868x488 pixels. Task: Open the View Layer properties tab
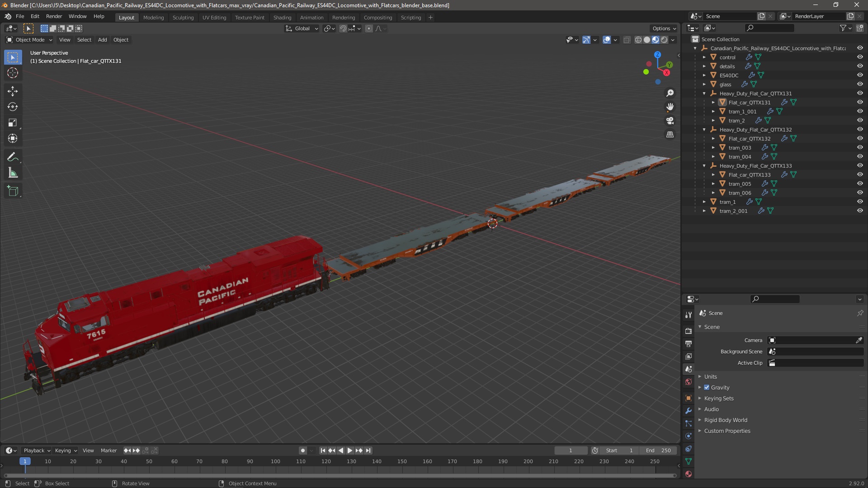click(689, 357)
